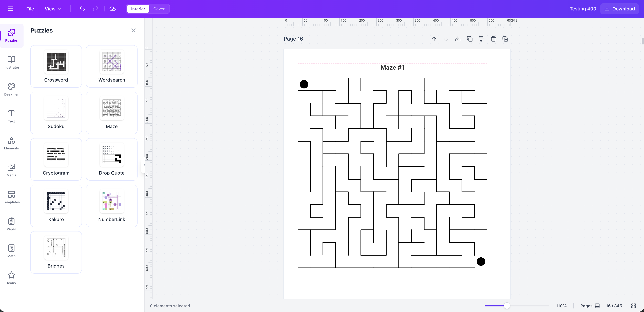Viewport: 644px width, 312px height.
Task: Duplicate Page 16 with the copy icon
Action: click(470, 39)
